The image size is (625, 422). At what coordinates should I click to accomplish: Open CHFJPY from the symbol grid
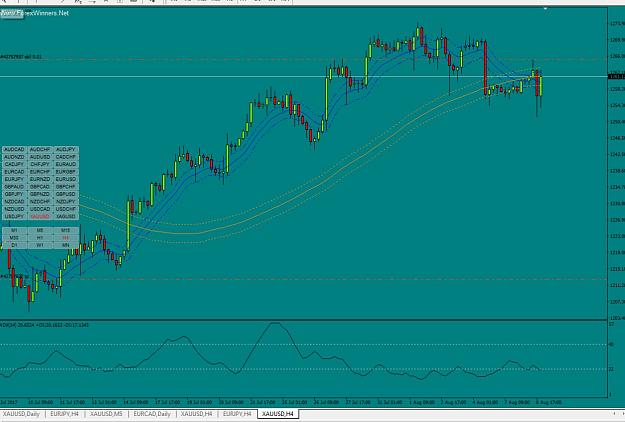tap(40, 164)
